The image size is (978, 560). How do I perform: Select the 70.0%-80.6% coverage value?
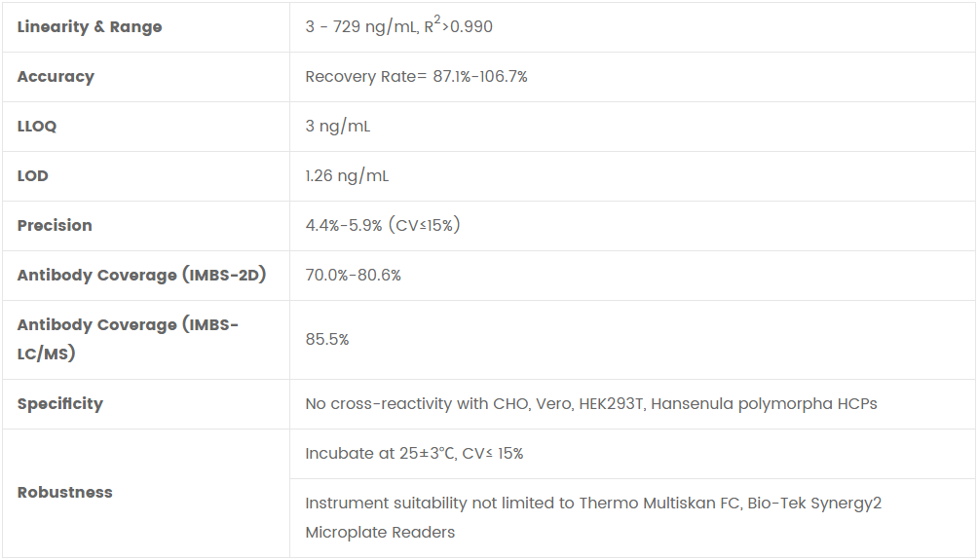coord(353,276)
